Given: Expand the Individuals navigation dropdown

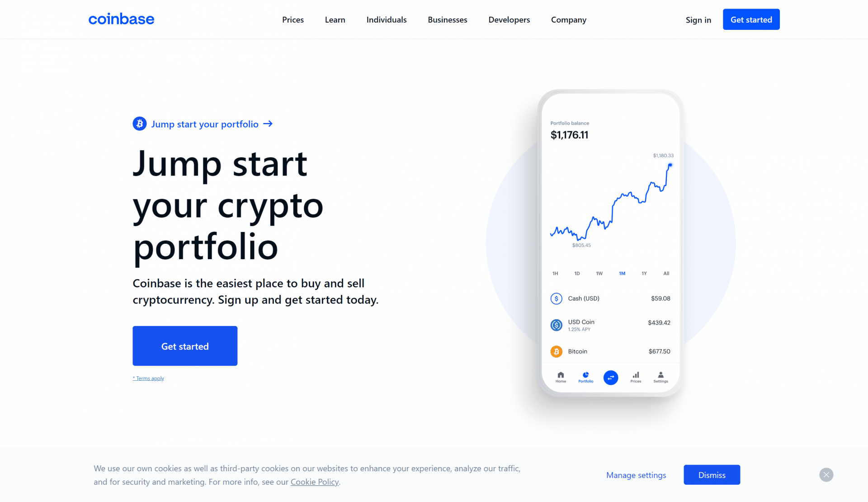Looking at the screenshot, I should tap(387, 19).
